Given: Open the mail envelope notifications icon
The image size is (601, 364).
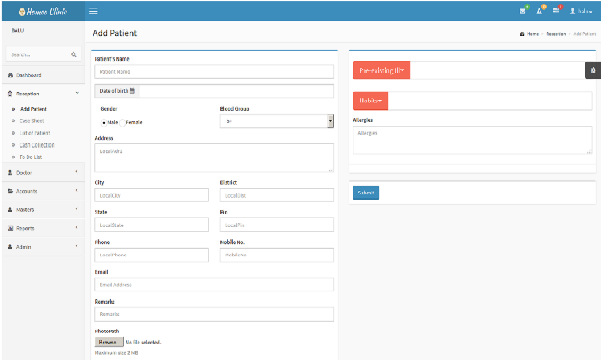Looking at the screenshot, I should pos(523,11).
